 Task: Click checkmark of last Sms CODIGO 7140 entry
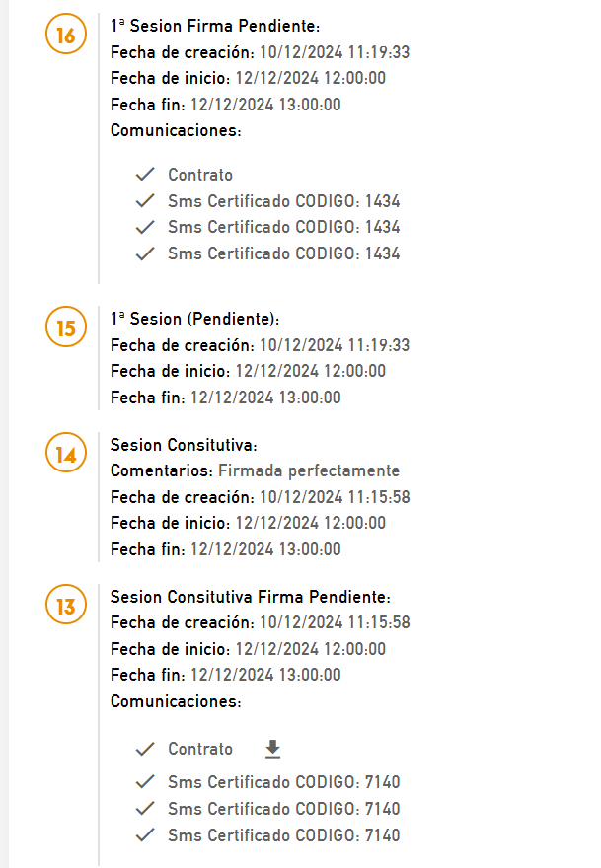[146, 835]
